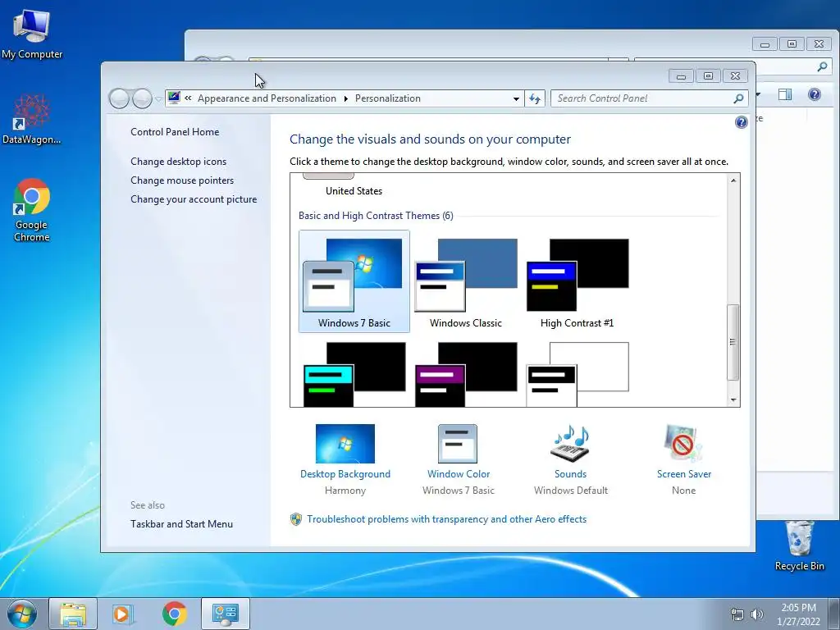Screen dimensions: 840x630
Task: Expand the address bar history dropdown
Action: tap(516, 98)
